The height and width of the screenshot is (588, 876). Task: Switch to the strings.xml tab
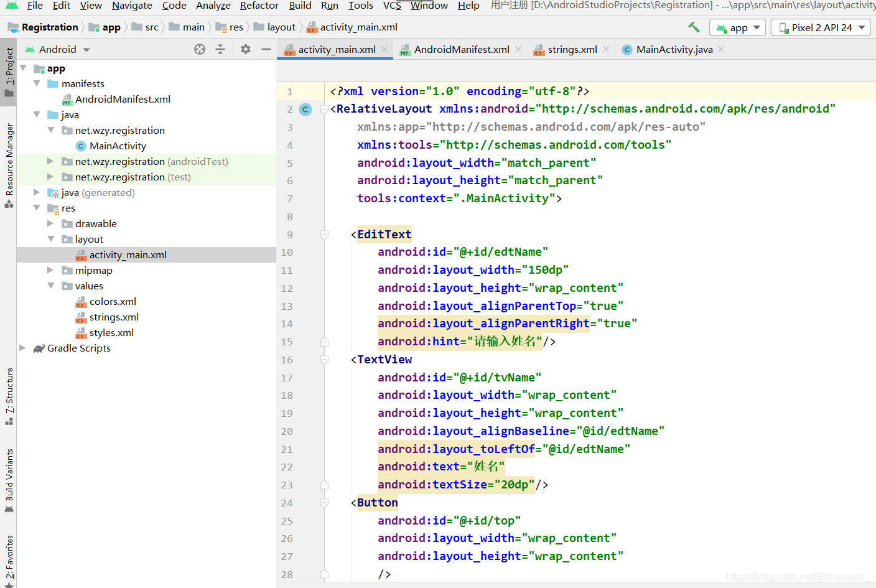[x=572, y=49]
